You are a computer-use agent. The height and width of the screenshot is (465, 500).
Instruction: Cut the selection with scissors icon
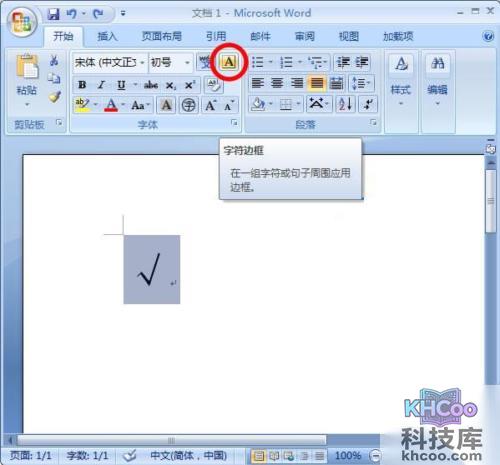point(54,61)
